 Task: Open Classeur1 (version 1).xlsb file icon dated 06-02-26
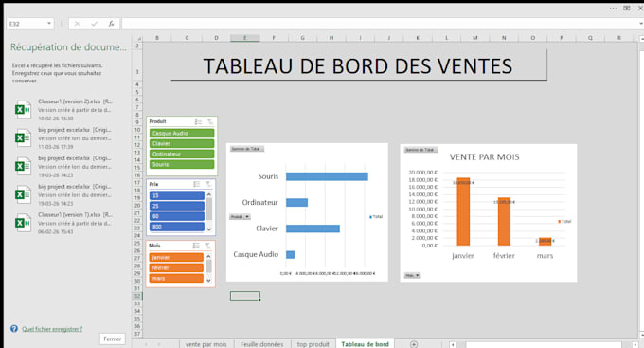point(23,223)
